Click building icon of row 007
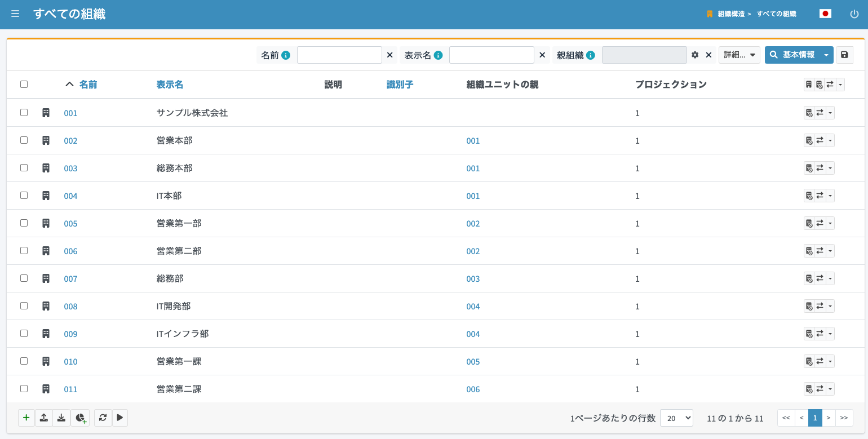The height and width of the screenshot is (439, 868). click(46, 278)
